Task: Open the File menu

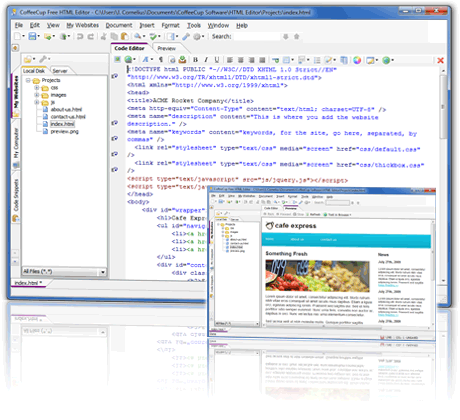Action: 19,25
